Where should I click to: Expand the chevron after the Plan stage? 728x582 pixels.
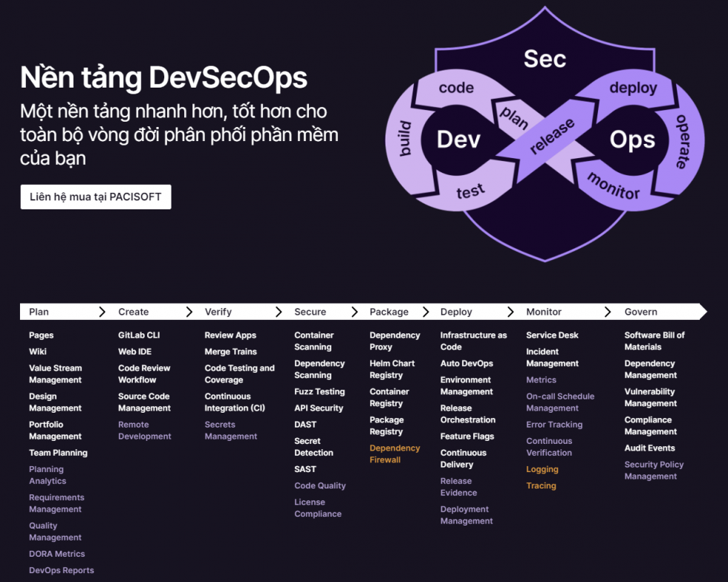click(103, 311)
